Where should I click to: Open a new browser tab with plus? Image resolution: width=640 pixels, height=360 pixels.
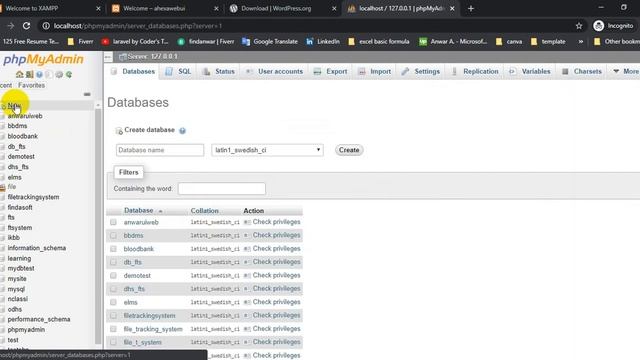coord(471,8)
